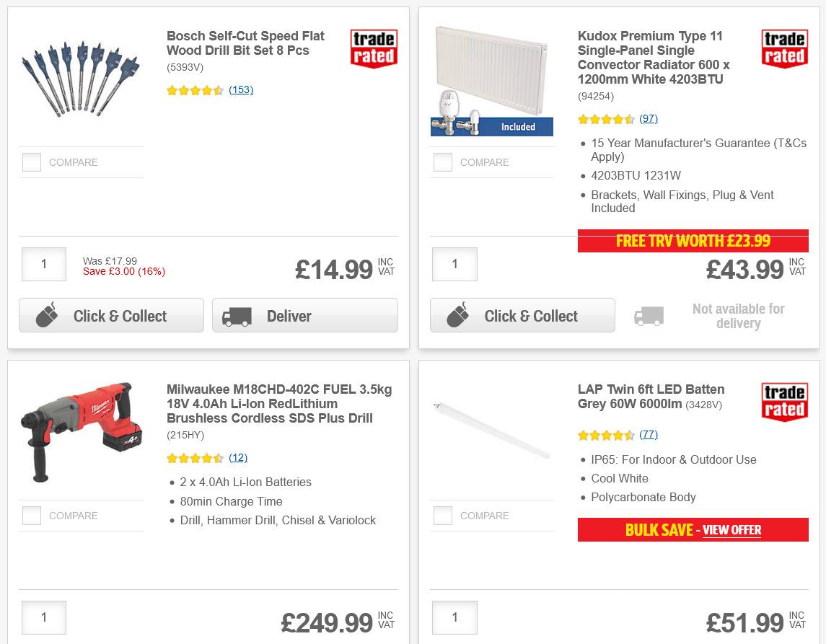Click the Deliver button for the Bosch drill set
The width and height of the screenshot is (826, 644).
304,315
